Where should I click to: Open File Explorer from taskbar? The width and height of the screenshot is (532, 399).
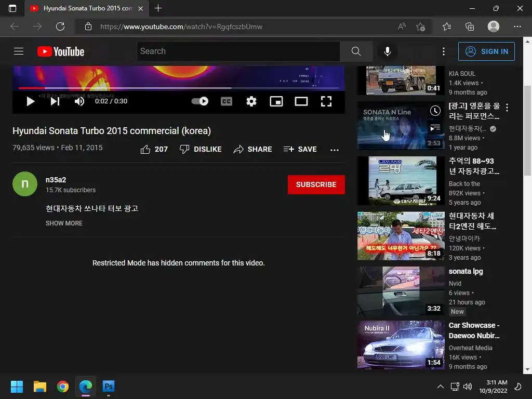tap(39, 387)
